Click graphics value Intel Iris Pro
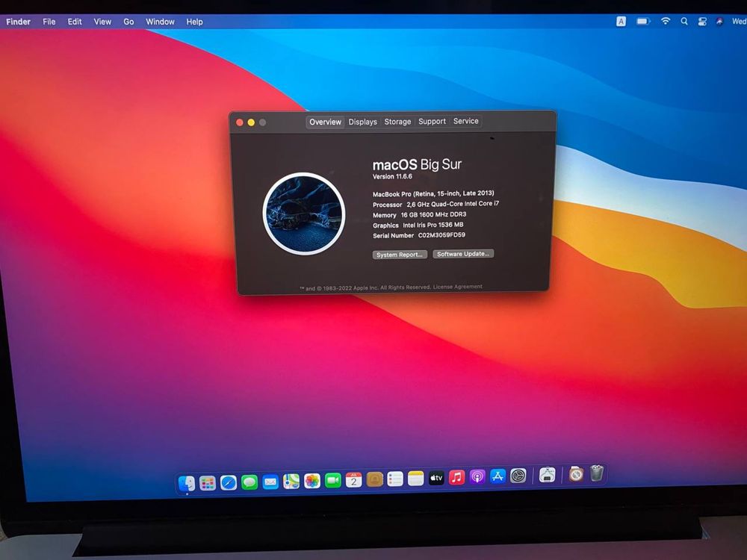The width and height of the screenshot is (747, 560). (x=433, y=225)
